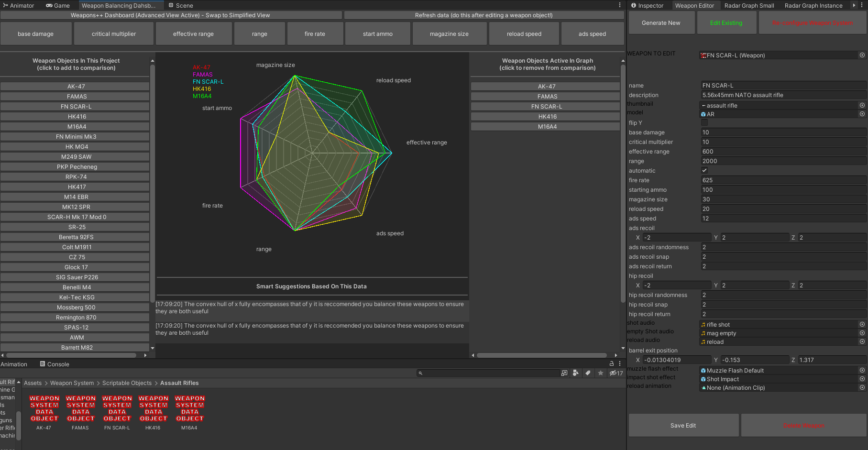The image size is (868, 450).
Task: Click the Search by Label tag icon
Action: (588, 373)
